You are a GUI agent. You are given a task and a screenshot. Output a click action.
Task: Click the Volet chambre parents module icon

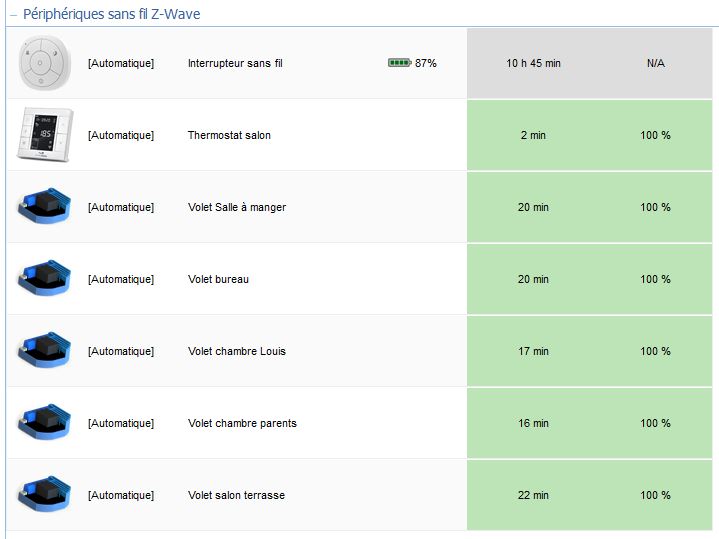[x=44, y=422]
